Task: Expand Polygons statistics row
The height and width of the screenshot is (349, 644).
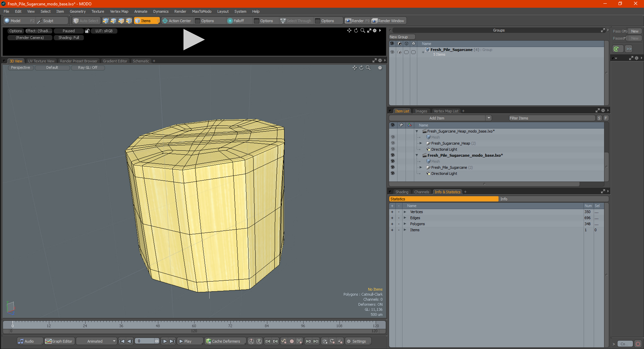Action: (x=405, y=224)
